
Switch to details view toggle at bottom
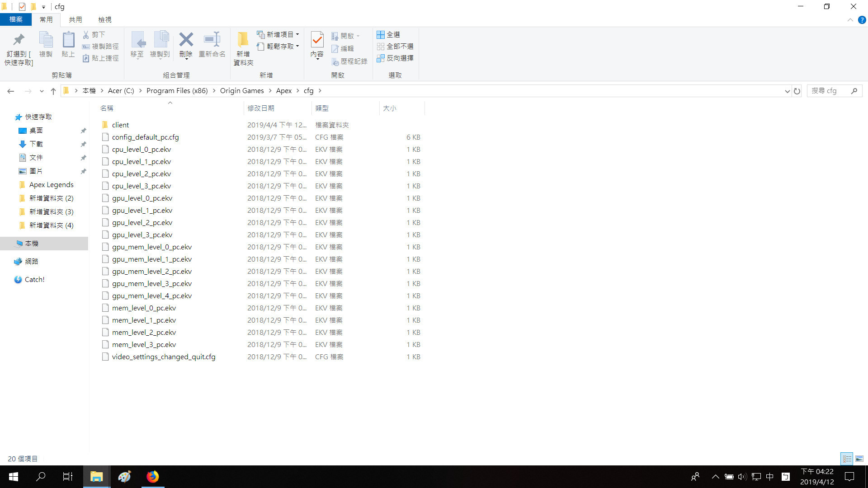click(847, 459)
